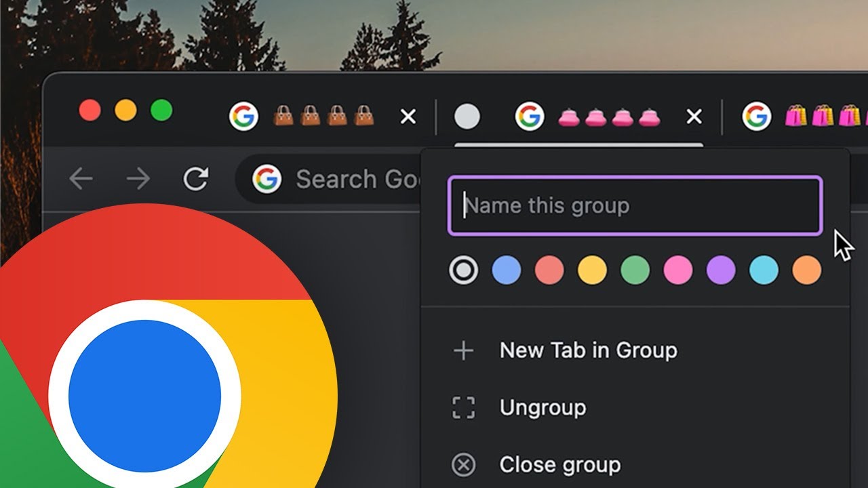
Task: Click the forward navigation arrow
Action: point(138,179)
